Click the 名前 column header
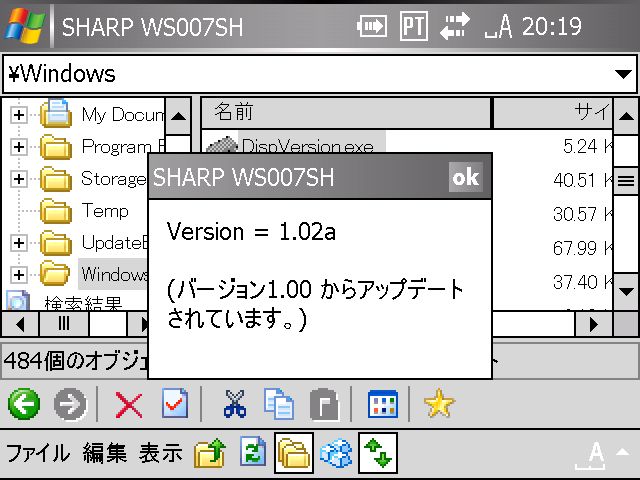This screenshot has height=480, width=640. (346, 113)
